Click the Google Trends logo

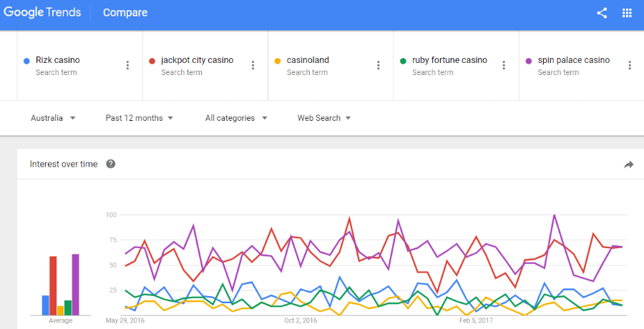[x=42, y=13]
